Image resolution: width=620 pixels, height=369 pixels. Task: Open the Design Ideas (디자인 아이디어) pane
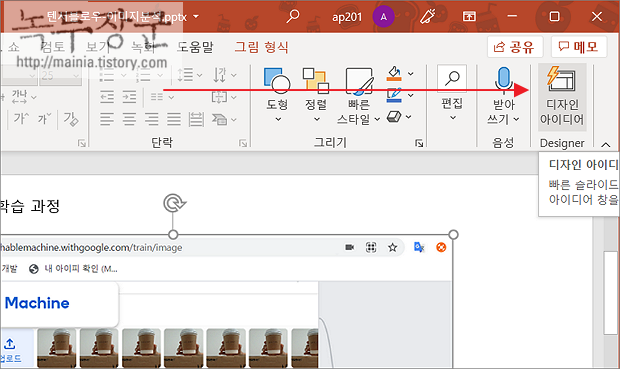562,97
